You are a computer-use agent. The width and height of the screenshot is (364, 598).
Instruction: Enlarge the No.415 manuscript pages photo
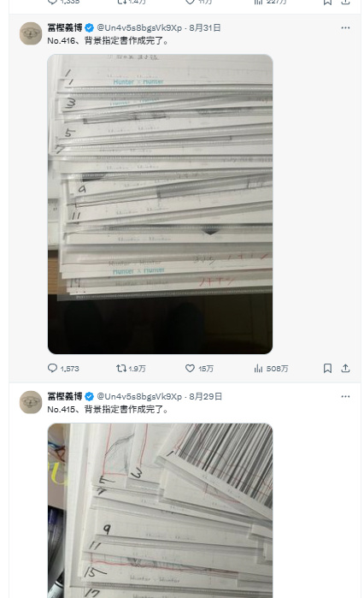160,510
